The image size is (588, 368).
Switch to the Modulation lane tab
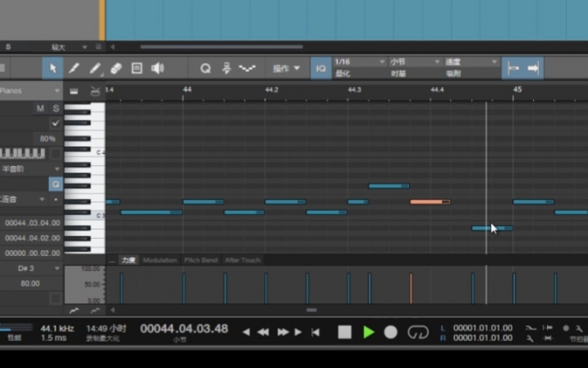(x=159, y=260)
